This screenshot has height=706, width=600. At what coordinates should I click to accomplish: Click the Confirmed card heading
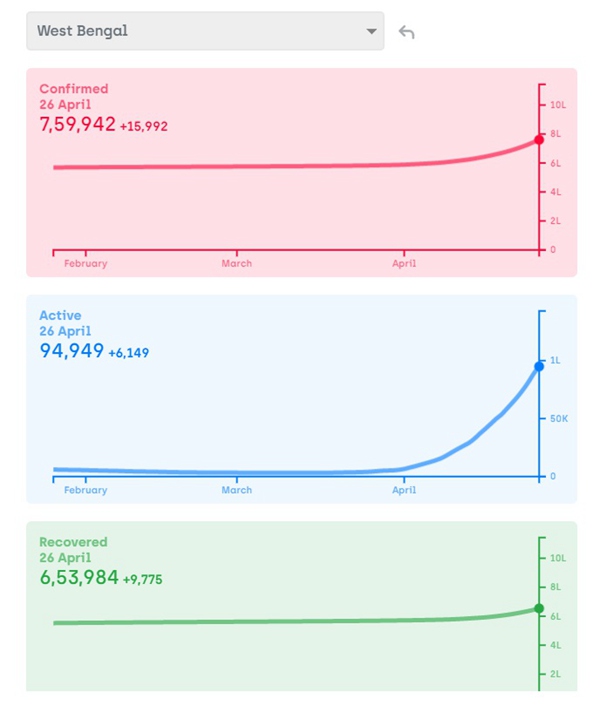click(73, 89)
